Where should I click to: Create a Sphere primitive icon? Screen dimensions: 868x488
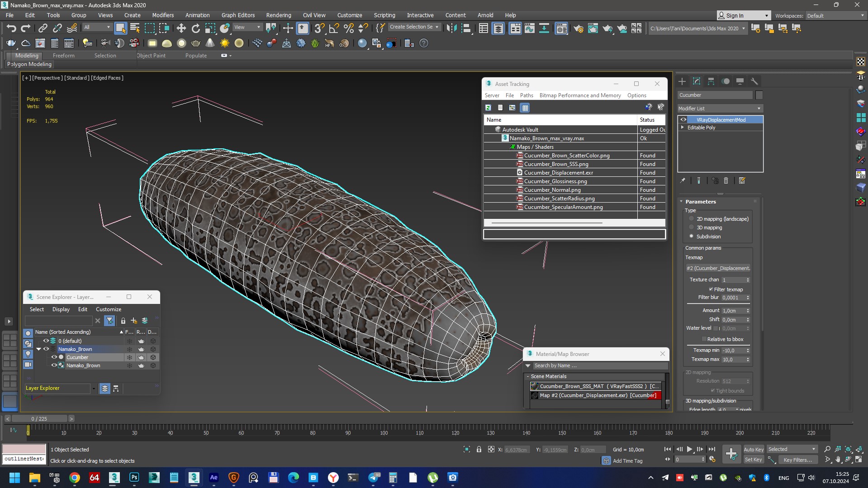(x=181, y=43)
